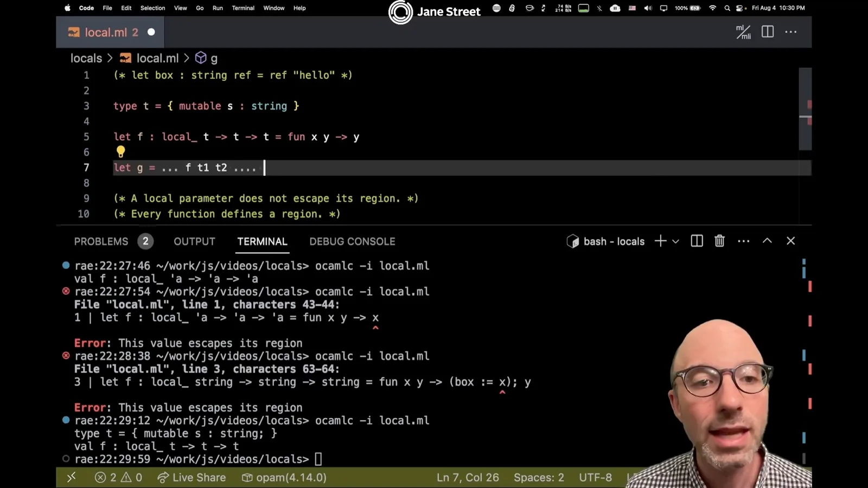
Task: Click the terminal scrollbar overview ruler
Action: 807,361
